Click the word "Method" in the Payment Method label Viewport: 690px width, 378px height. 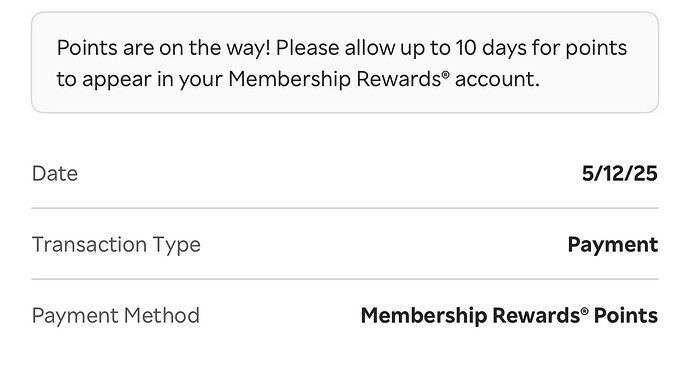click(x=161, y=316)
